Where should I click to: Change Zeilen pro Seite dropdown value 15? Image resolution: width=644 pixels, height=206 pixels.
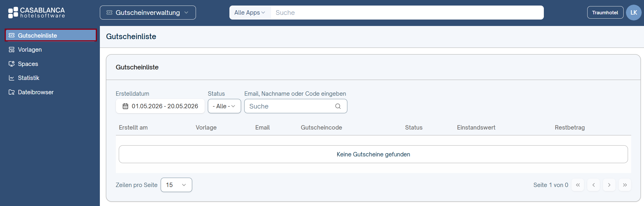(176, 185)
